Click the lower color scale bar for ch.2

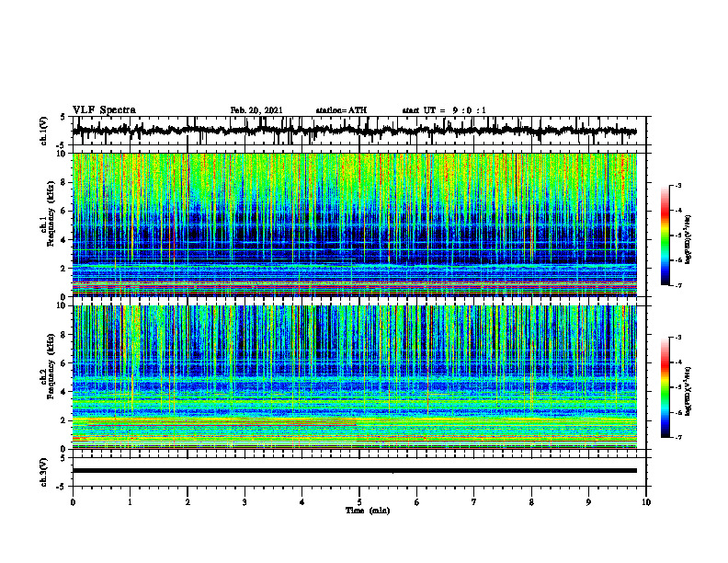[665, 387]
